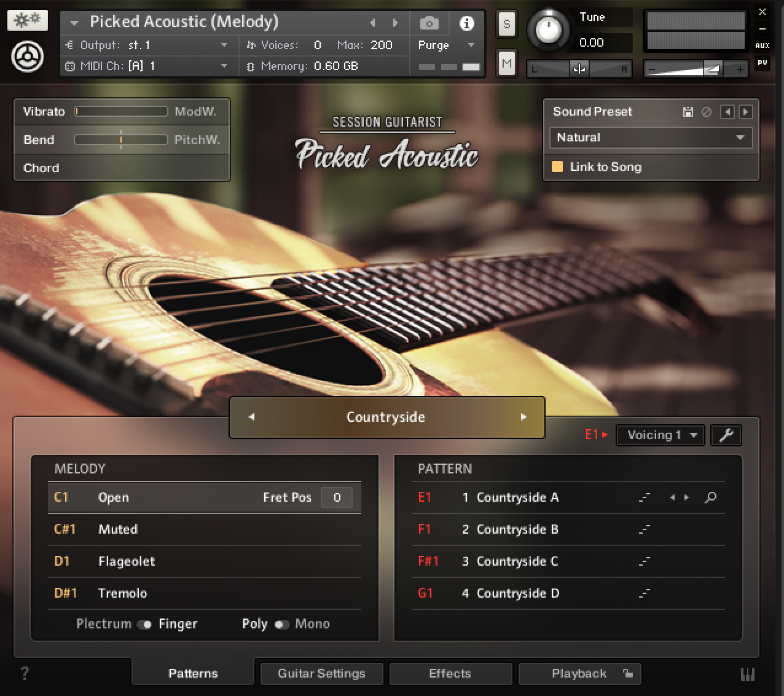Select the C1 Open articulation
The width and height of the screenshot is (784, 696).
pyautogui.click(x=204, y=497)
